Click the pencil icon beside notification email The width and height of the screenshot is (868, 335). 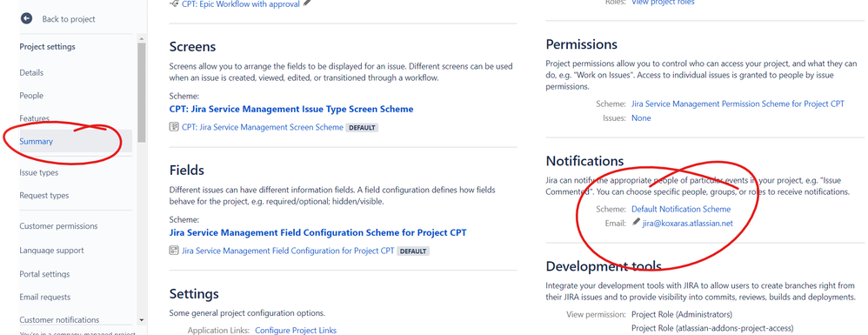point(637,223)
